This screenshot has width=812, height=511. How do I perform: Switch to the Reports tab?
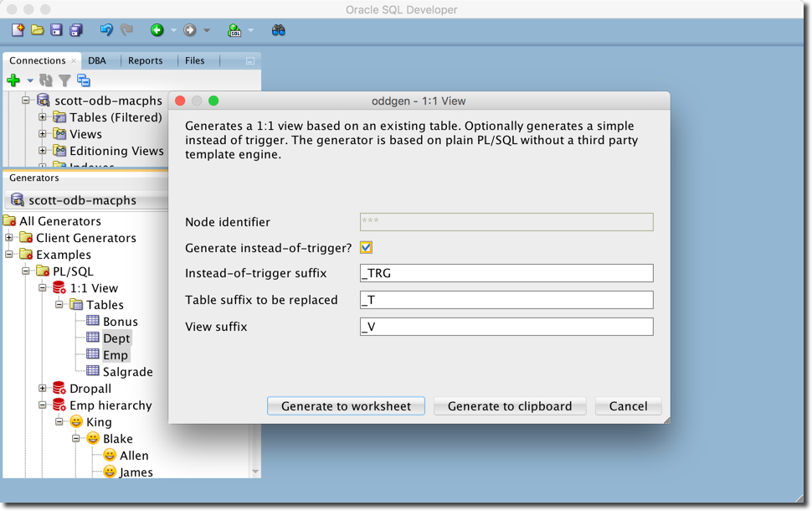[x=146, y=60]
